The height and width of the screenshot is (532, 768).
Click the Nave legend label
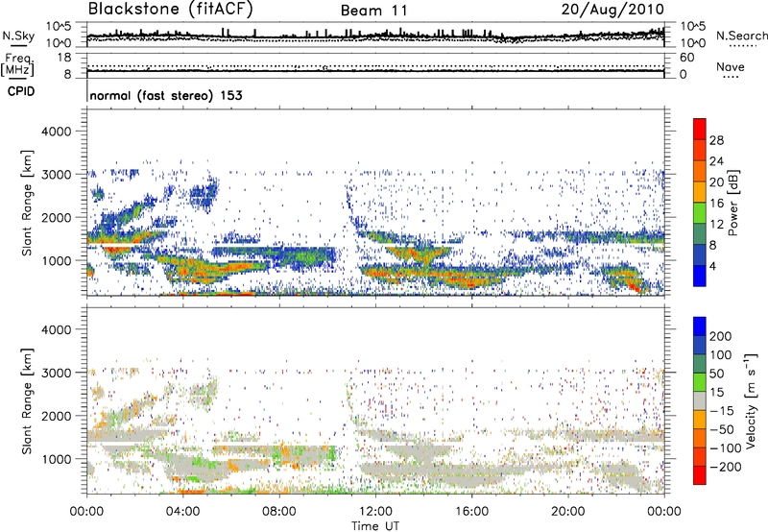click(x=731, y=66)
